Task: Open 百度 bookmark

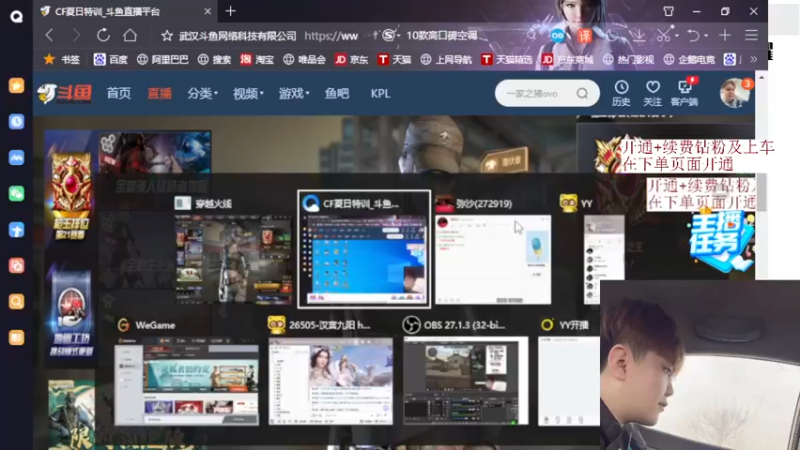Action: (111, 60)
